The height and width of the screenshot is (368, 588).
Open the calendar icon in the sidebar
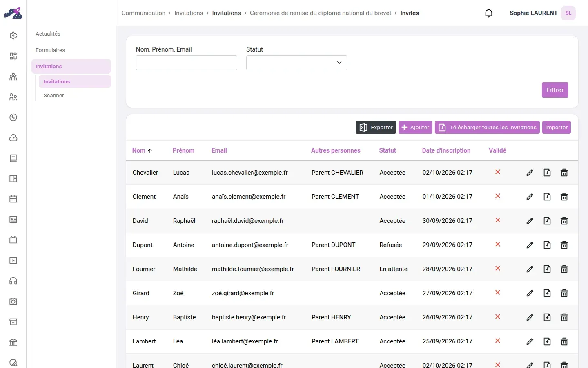pyautogui.click(x=13, y=199)
